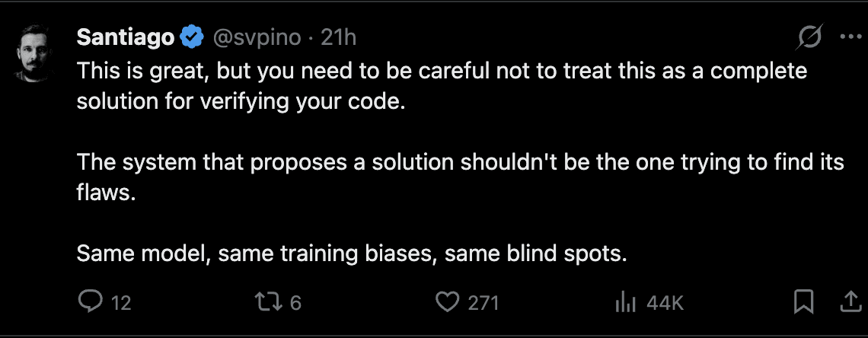Toggle the bookmark icon on post

[803, 302]
